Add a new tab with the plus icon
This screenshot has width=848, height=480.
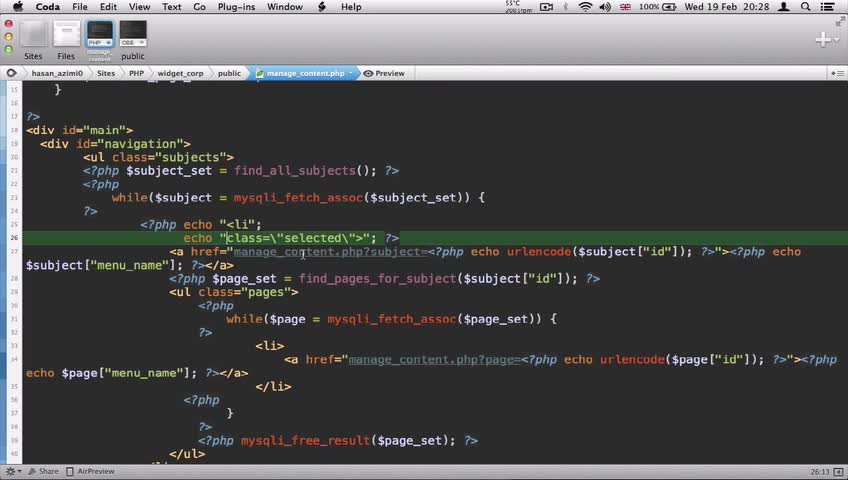[823, 39]
